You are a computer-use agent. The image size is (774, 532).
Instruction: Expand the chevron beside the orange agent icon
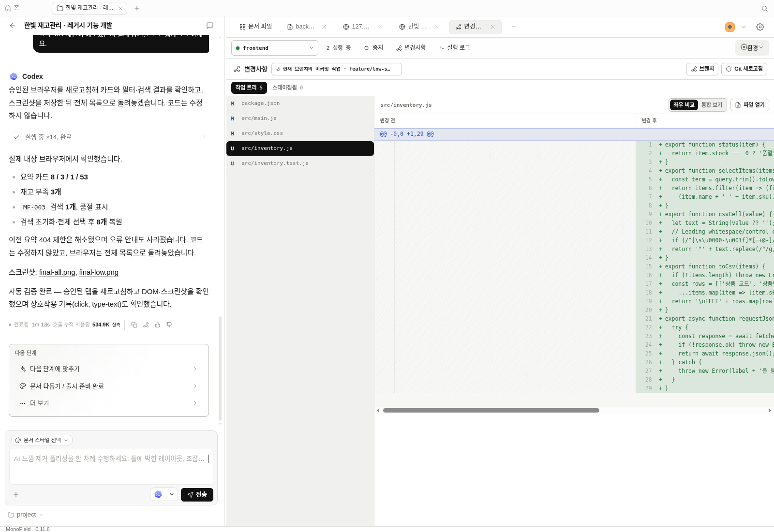[x=744, y=27]
